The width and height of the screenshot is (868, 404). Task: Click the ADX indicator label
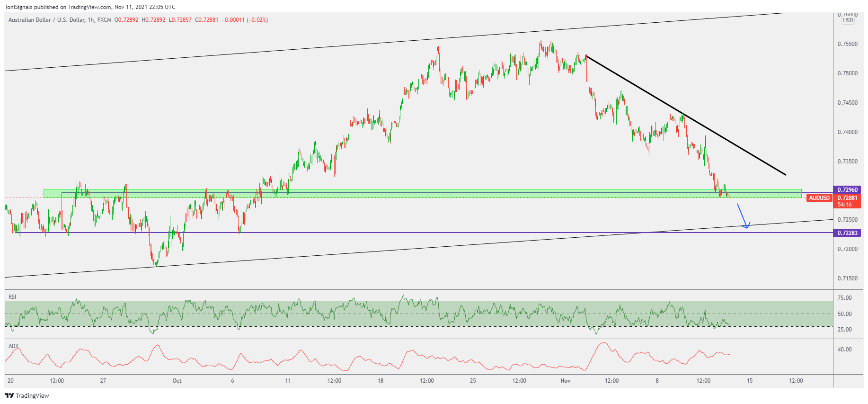(13, 346)
